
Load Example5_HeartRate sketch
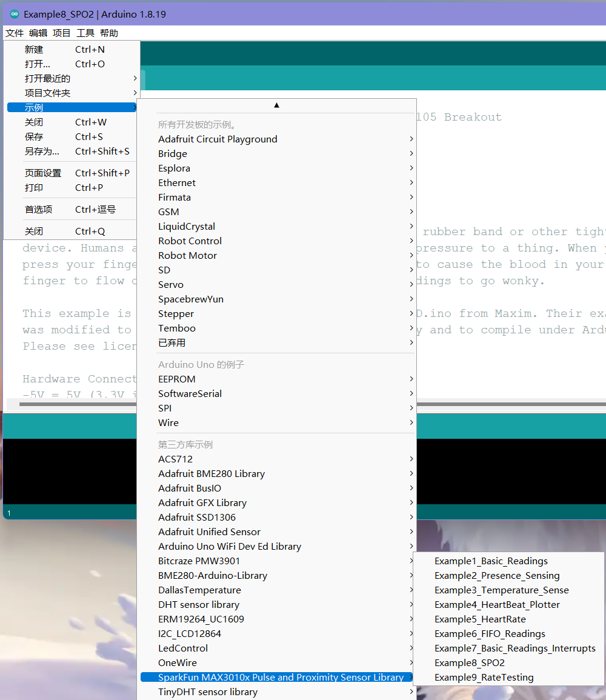[508, 619]
